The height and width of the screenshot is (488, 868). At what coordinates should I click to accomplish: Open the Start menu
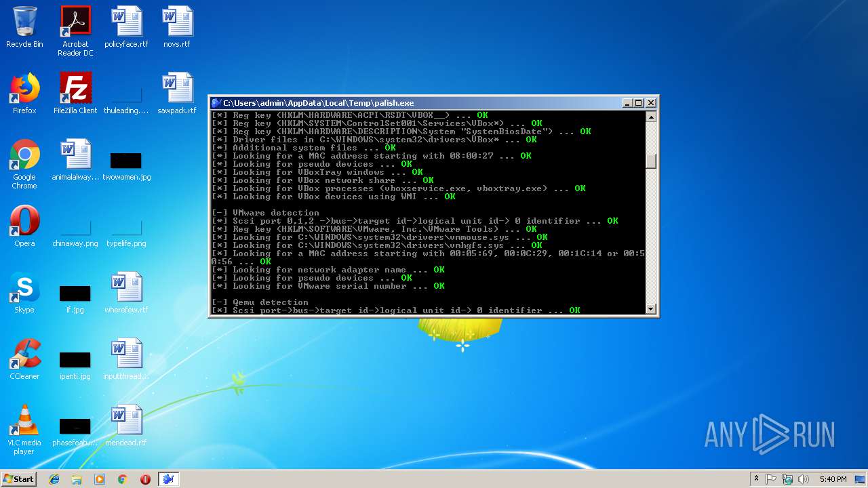(19, 479)
